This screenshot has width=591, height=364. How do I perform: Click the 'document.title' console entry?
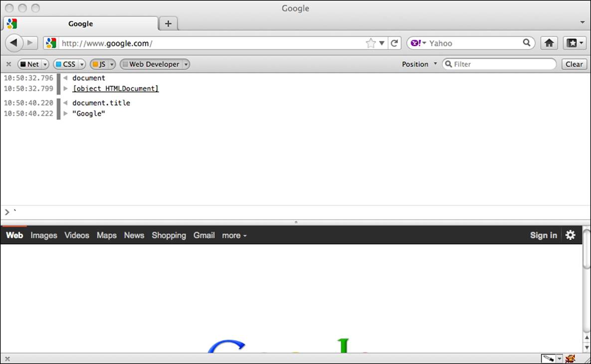101,103
